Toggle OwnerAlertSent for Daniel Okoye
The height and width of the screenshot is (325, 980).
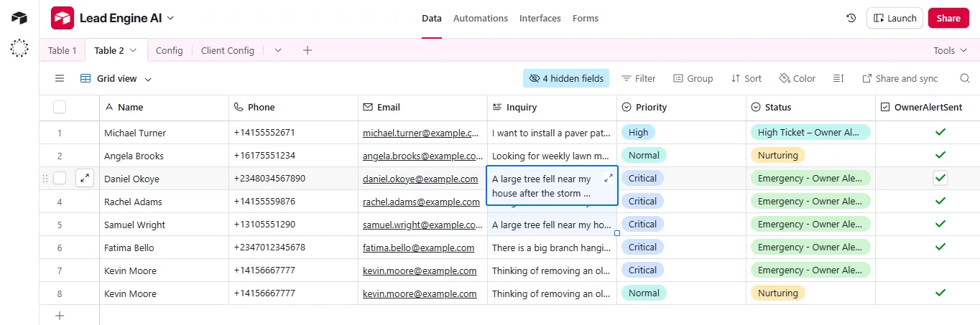(x=940, y=178)
